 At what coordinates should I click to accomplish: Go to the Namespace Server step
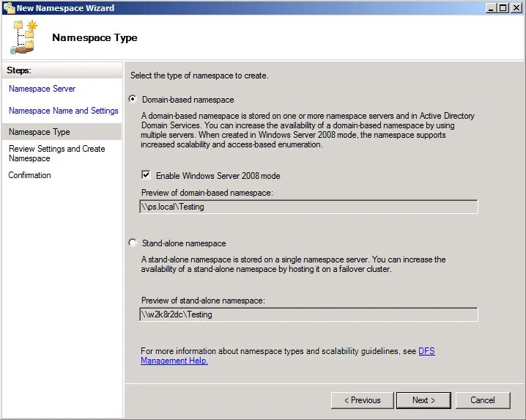[x=42, y=89]
